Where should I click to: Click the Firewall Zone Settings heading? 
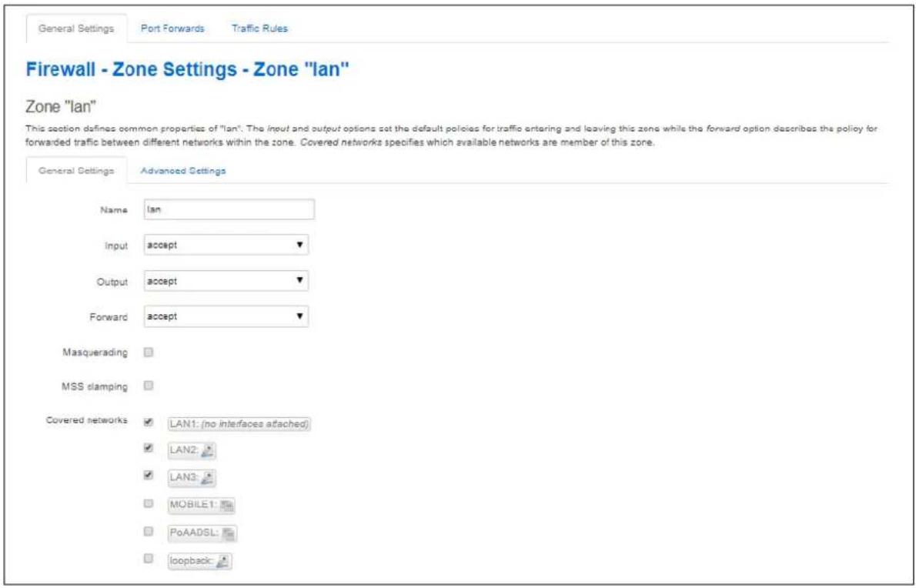(x=188, y=70)
